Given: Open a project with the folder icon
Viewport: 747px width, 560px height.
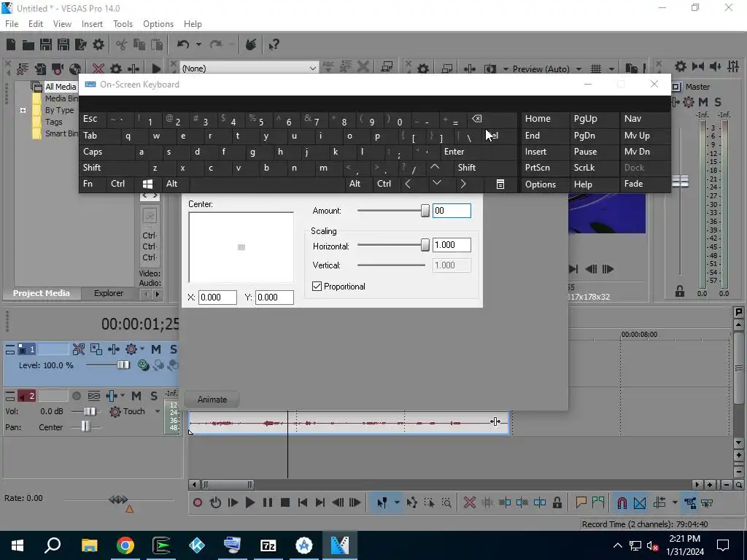Looking at the screenshot, I should pos(28,45).
